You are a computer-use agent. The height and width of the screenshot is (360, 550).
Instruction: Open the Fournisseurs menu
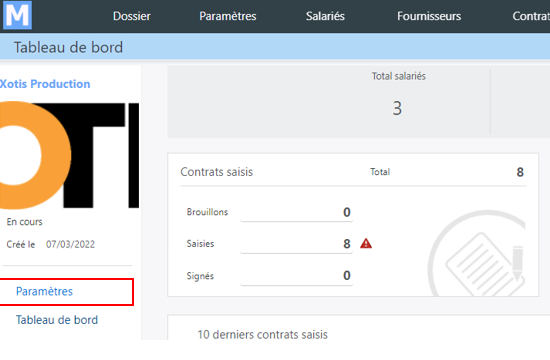429,16
